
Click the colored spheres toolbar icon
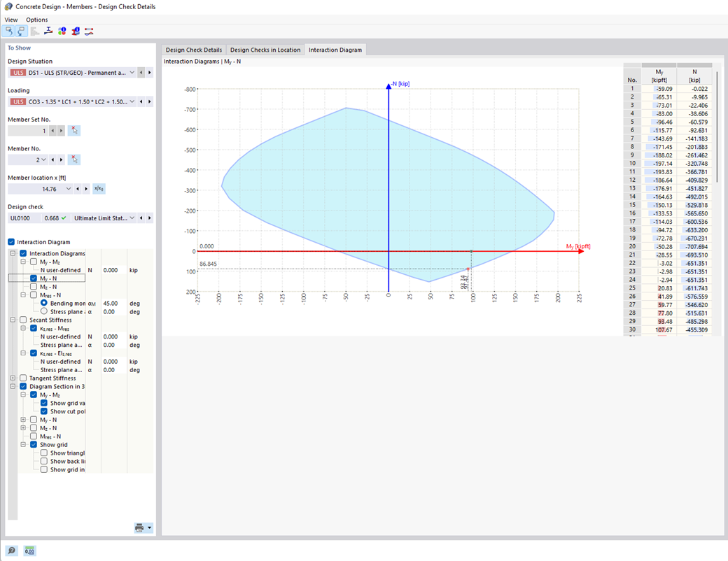[x=61, y=31]
